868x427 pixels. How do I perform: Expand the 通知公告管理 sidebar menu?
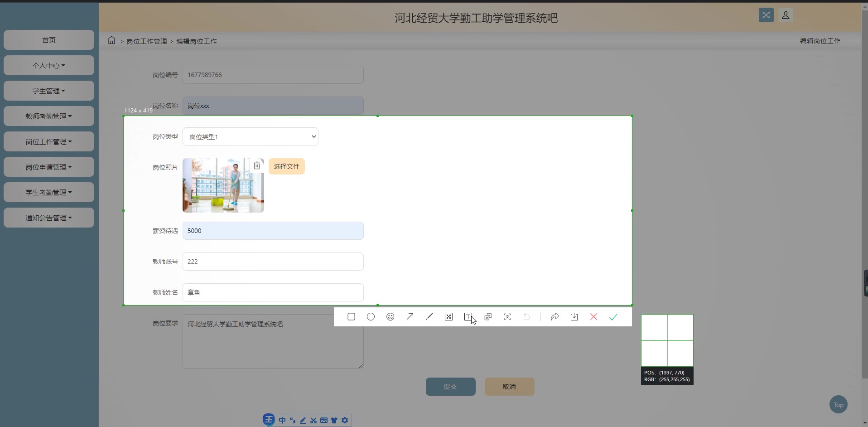(x=49, y=218)
